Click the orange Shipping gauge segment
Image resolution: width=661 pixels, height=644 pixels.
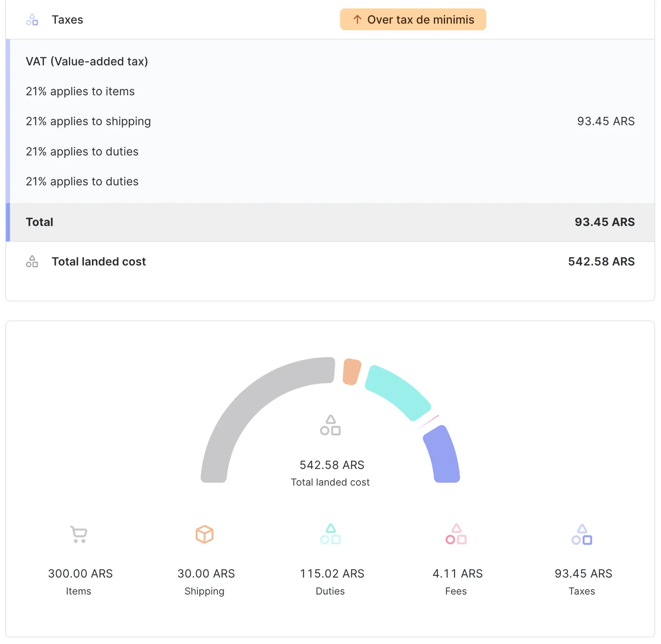(x=352, y=371)
